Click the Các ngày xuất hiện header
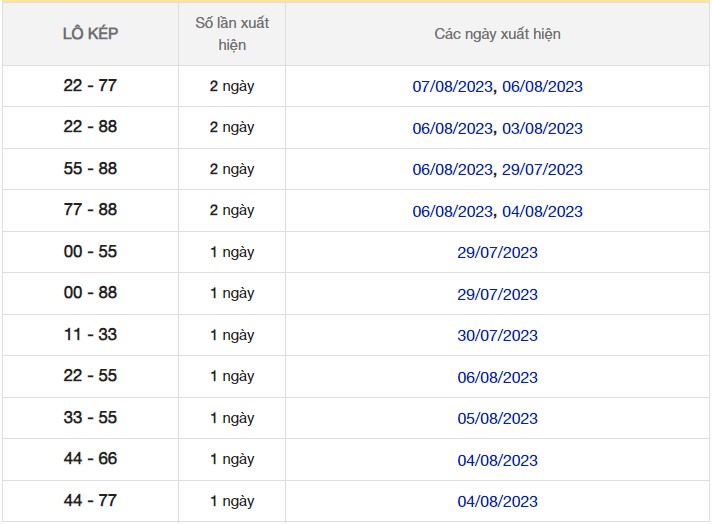712x524 pixels. (x=497, y=34)
